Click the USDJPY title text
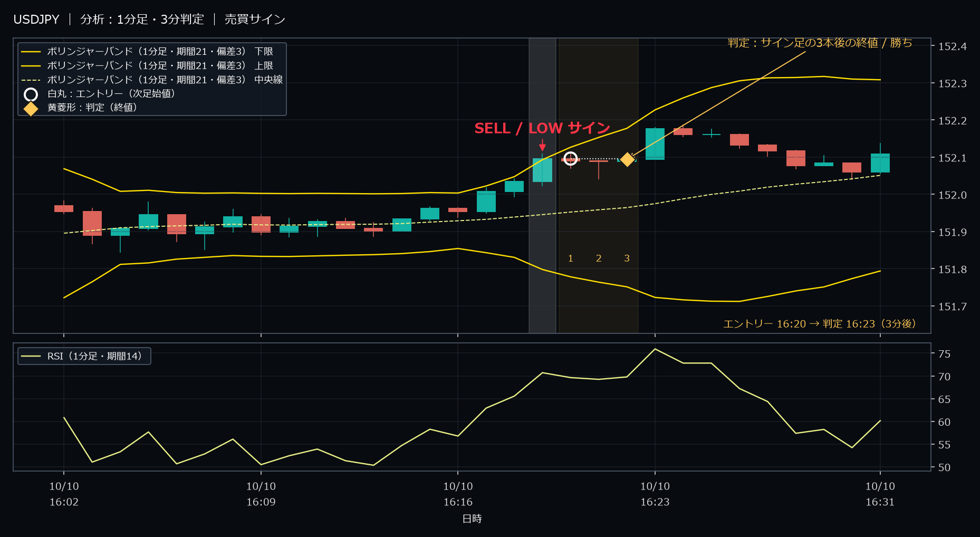The height and width of the screenshot is (537, 980). (36, 20)
